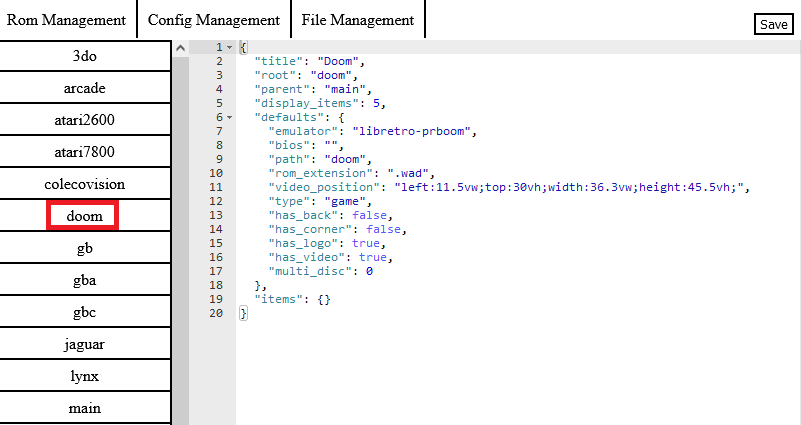
Task: Switch to the Config Management tab
Action: (213, 20)
